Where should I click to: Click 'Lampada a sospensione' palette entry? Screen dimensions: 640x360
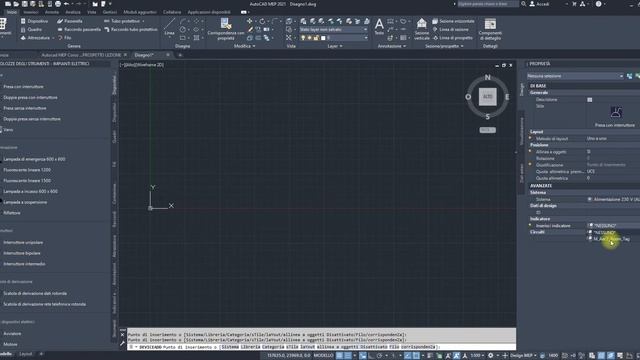[x=25, y=202]
